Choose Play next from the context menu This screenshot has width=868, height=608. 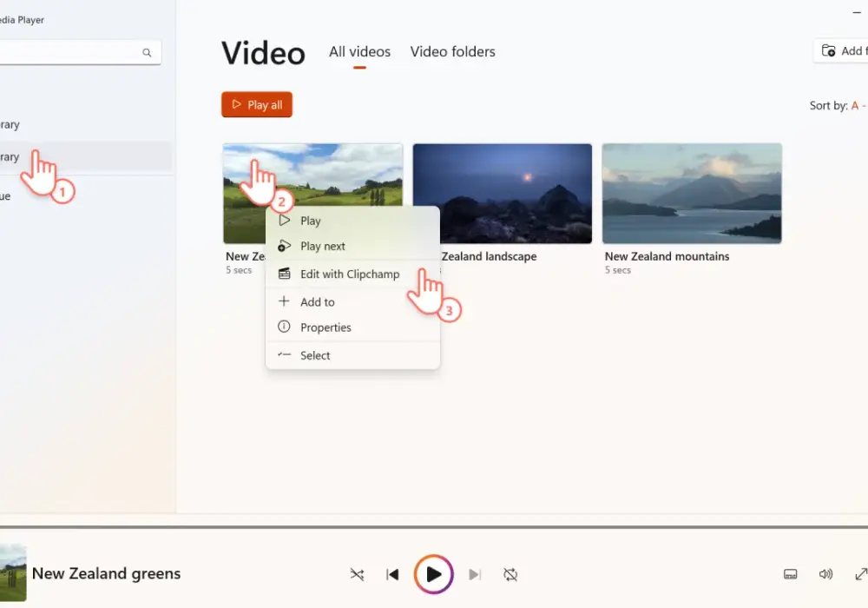(352, 246)
